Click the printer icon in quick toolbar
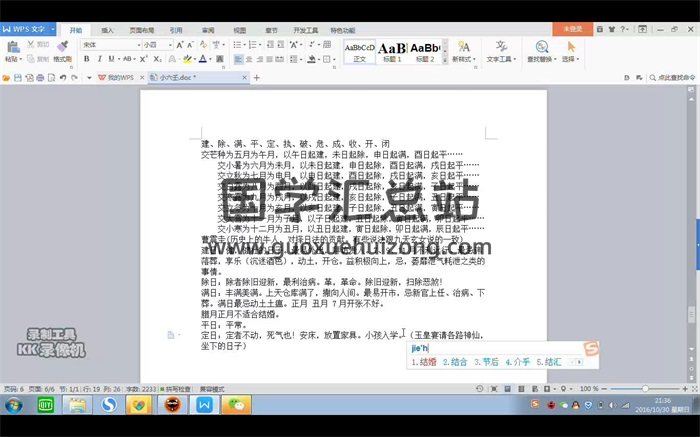The width and height of the screenshot is (700, 437). [40, 78]
